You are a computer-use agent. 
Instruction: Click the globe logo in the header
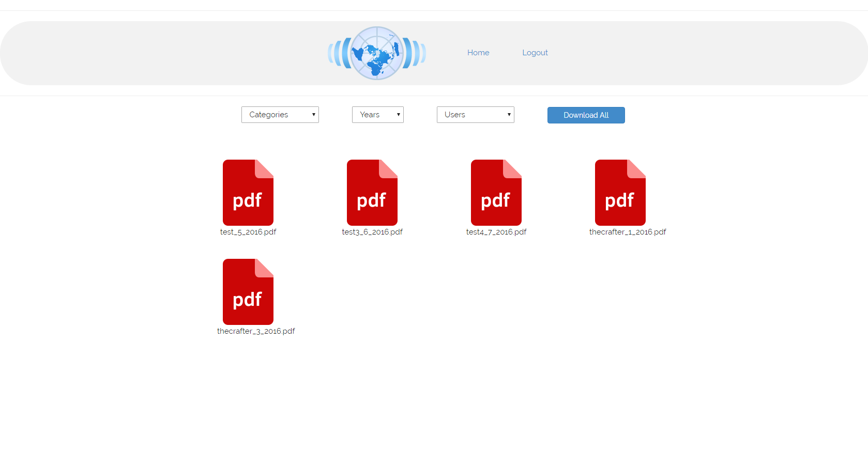(377, 53)
